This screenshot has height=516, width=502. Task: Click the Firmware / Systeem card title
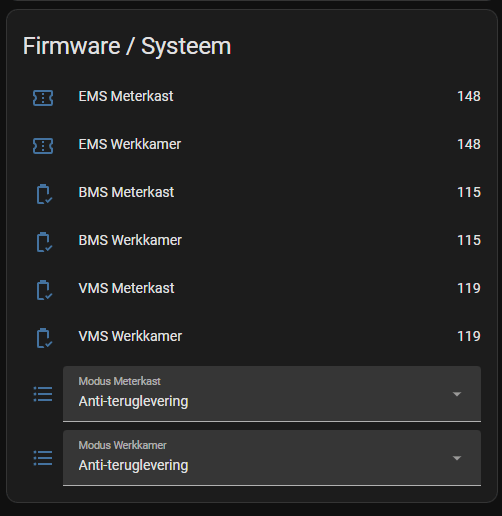click(127, 47)
